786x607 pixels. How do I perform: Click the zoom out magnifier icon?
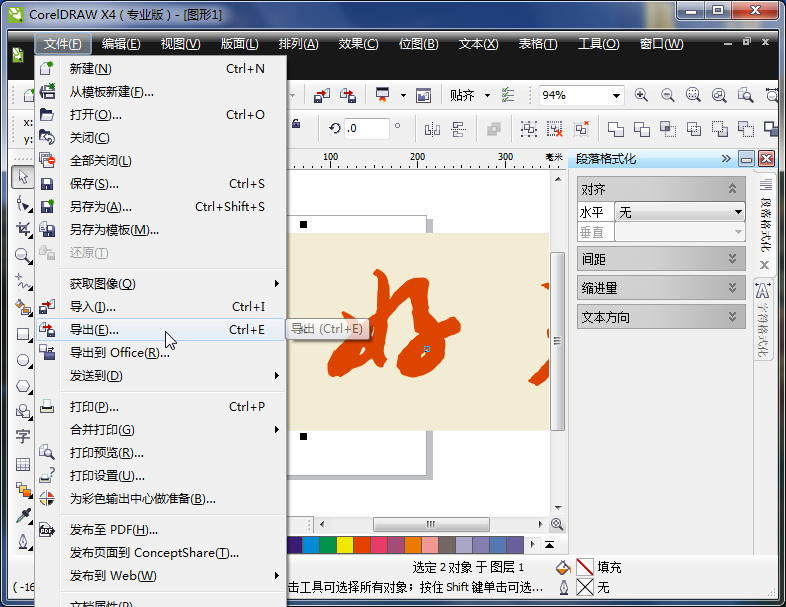[667, 95]
